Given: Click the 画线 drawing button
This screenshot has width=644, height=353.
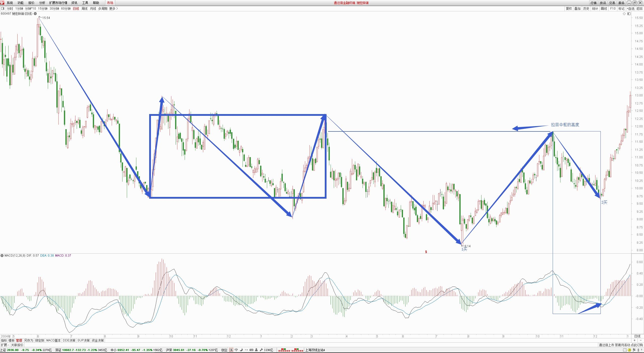Looking at the screenshot, I should tap(604, 9).
